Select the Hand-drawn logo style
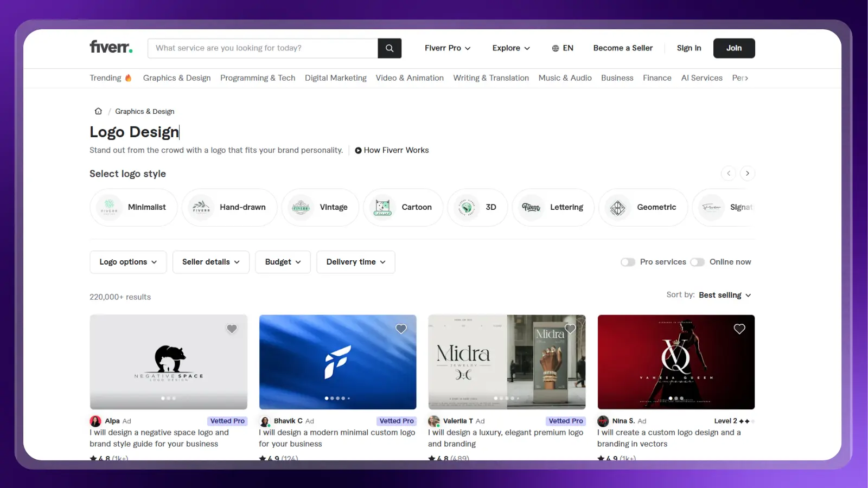868x488 pixels. [x=229, y=207]
